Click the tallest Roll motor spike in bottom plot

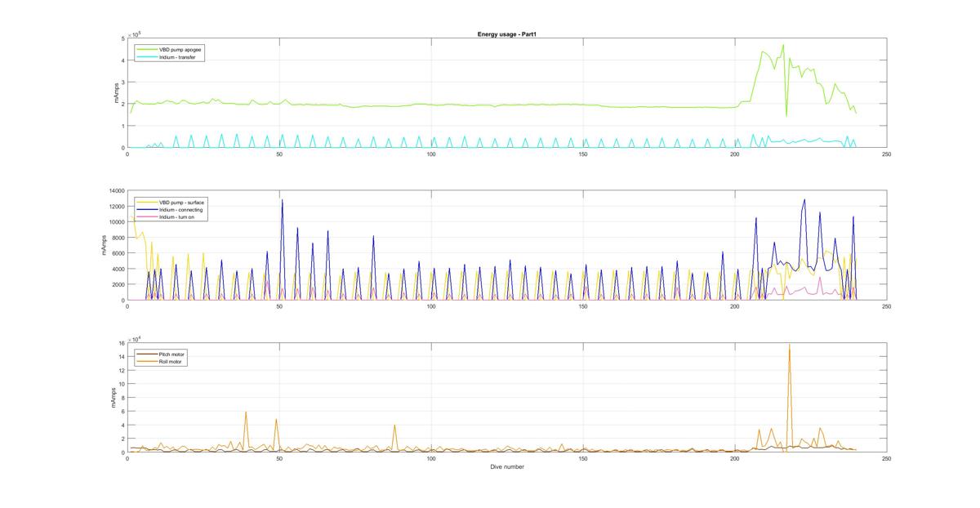coord(789,345)
